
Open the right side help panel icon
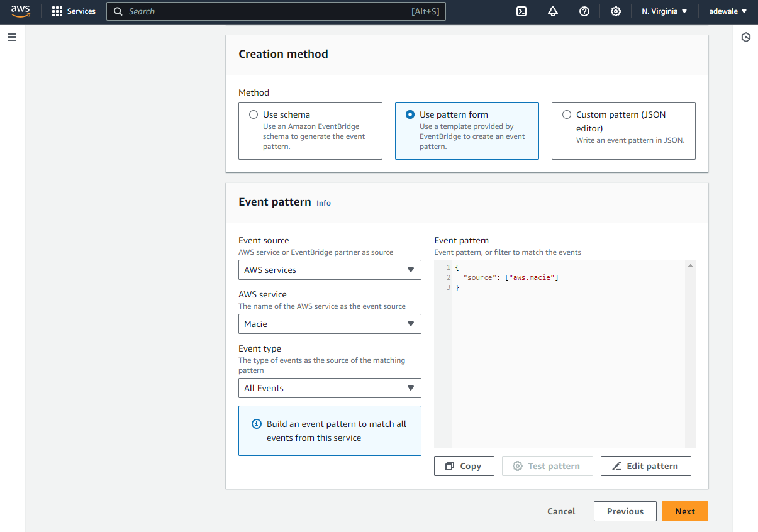click(x=746, y=37)
